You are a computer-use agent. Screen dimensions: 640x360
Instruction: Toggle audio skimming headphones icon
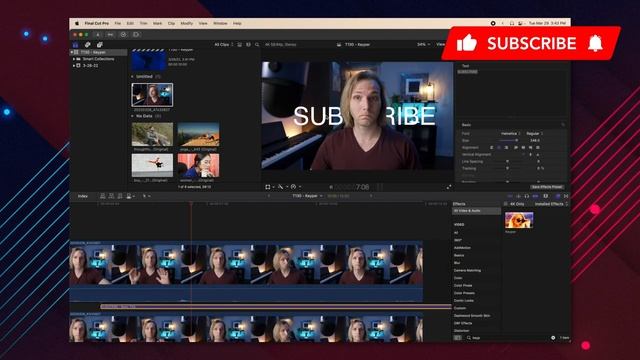pyautogui.click(x=527, y=196)
